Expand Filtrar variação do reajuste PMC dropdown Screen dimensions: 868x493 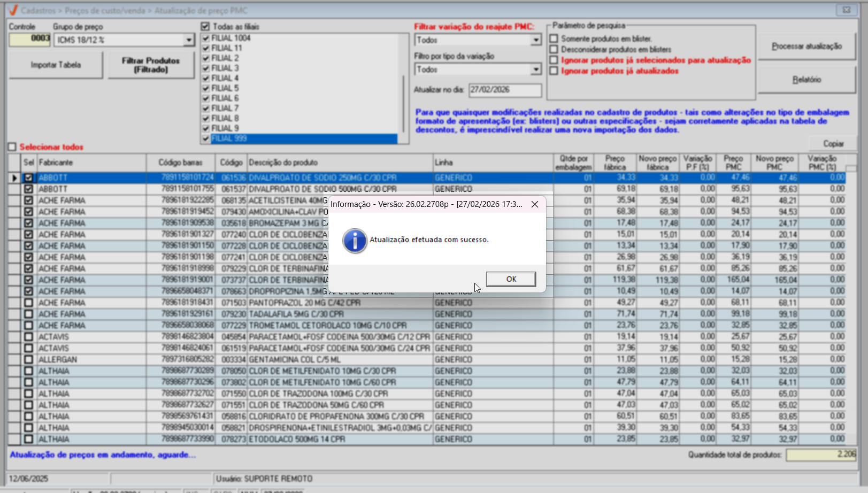pos(535,40)
